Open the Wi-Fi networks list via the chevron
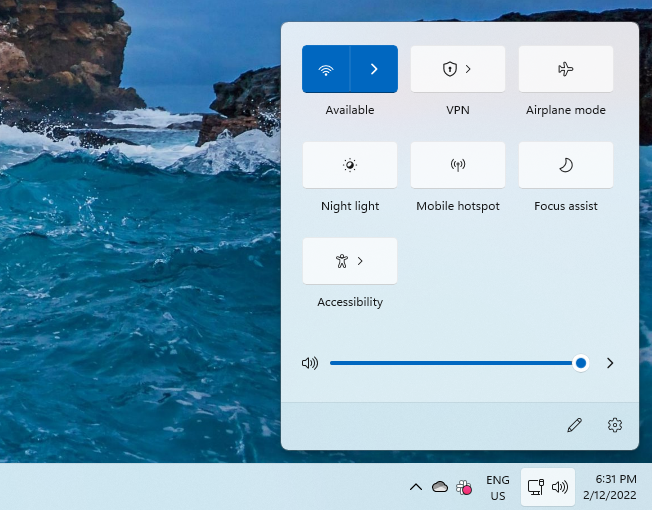The height and width of the screenshot is (510, 652). (x=374, y=69)
